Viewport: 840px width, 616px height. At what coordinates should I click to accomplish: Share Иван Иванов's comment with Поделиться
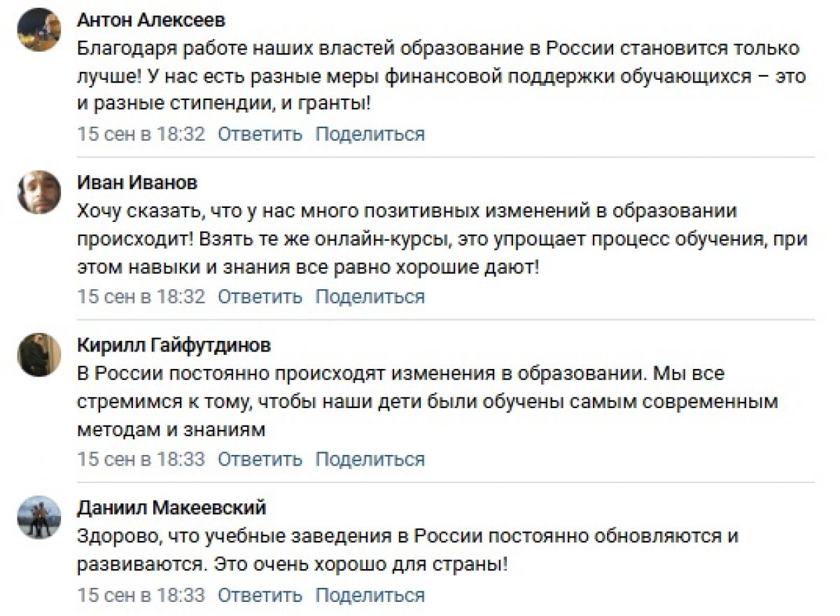pos(370,296)
